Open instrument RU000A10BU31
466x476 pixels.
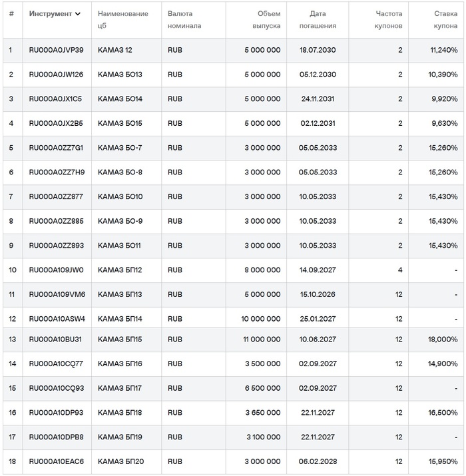(55, 340)
